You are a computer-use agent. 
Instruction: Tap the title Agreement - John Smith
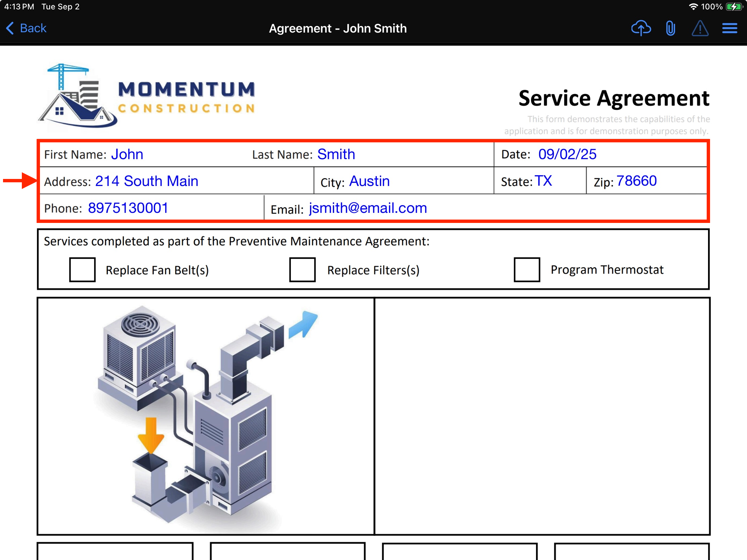(x=338, y=28)
